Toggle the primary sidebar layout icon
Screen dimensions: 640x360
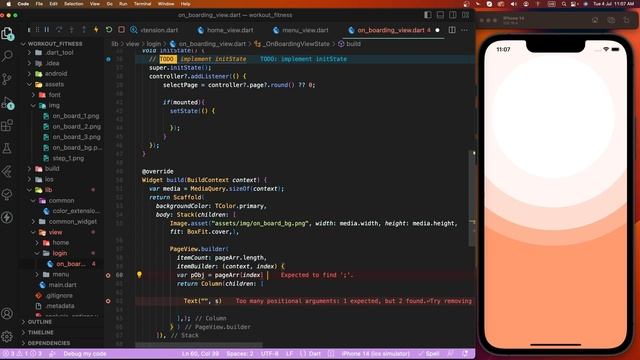[427, 15]
